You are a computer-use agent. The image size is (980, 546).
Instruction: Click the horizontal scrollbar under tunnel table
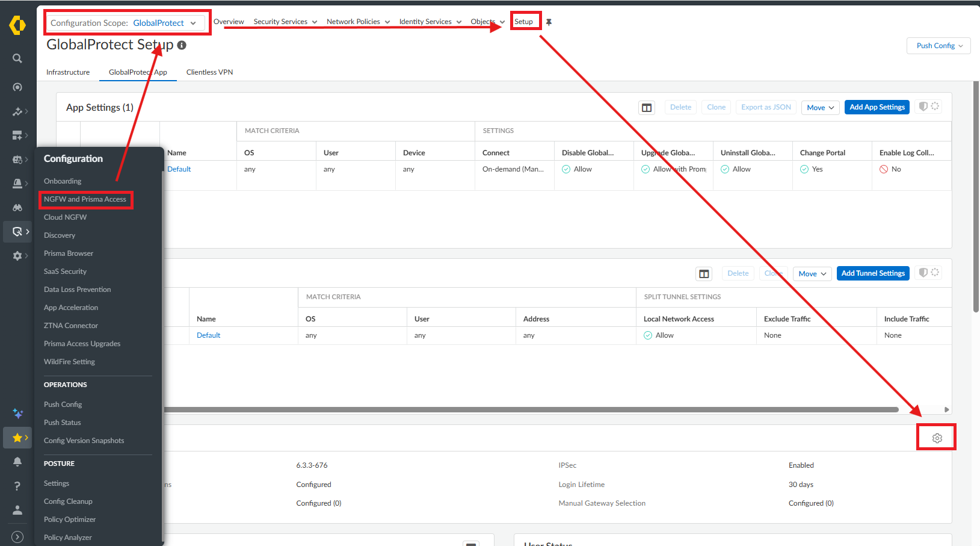[x=532, y=409]
